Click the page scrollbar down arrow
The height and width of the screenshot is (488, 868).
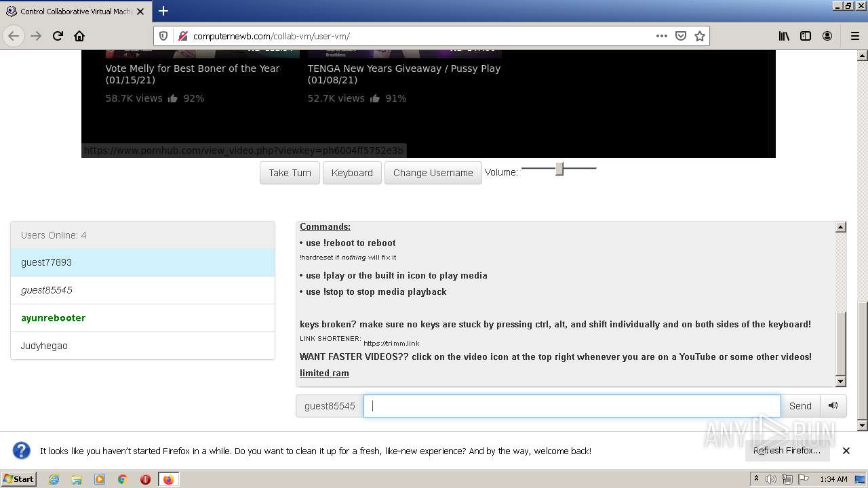[863, 426]
